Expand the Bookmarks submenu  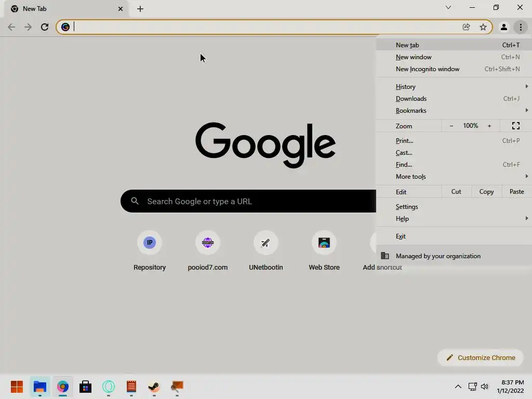coord(454,111)
